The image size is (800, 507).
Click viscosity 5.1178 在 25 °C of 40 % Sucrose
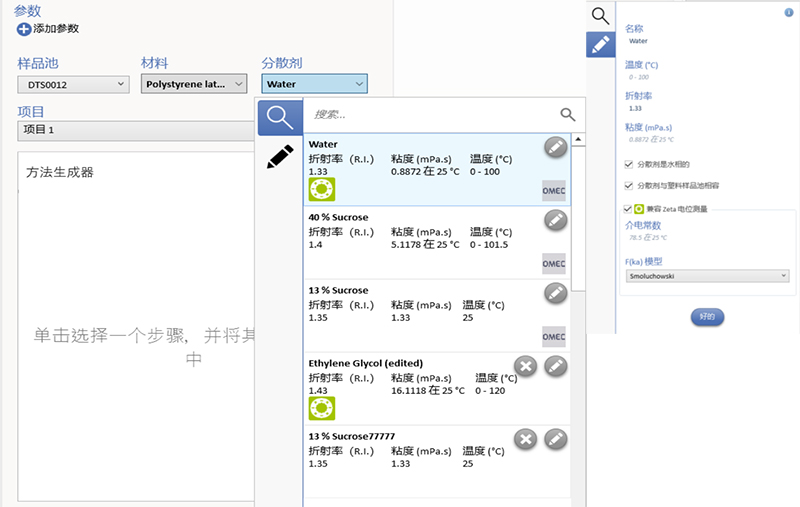[x=426, y=244]
